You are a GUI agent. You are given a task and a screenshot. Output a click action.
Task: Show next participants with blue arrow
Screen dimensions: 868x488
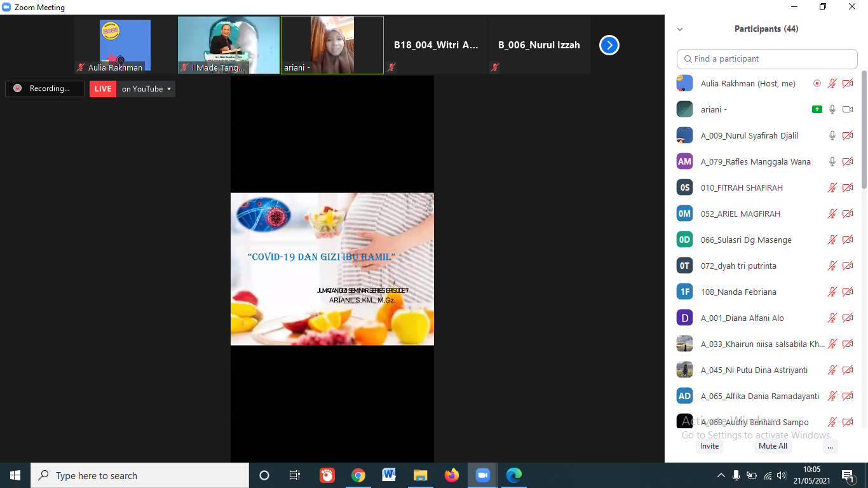(609, 45)
